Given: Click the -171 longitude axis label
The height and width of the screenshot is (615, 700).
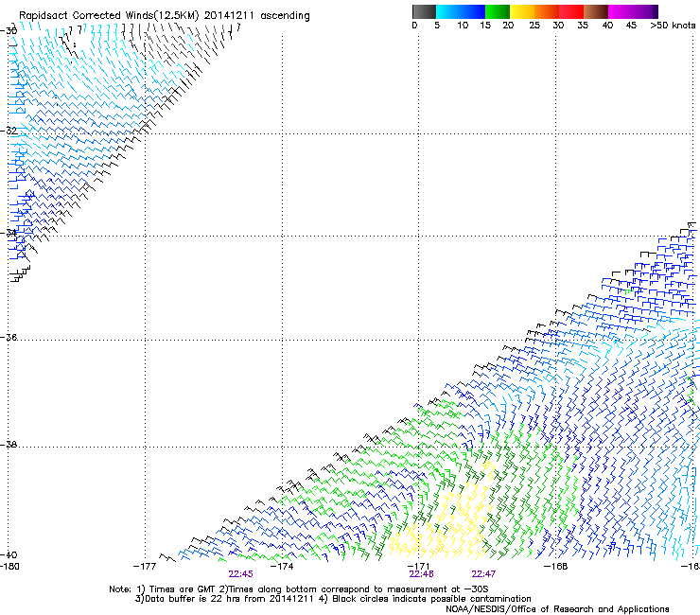Looking at the screenshot, I should 419,567.
